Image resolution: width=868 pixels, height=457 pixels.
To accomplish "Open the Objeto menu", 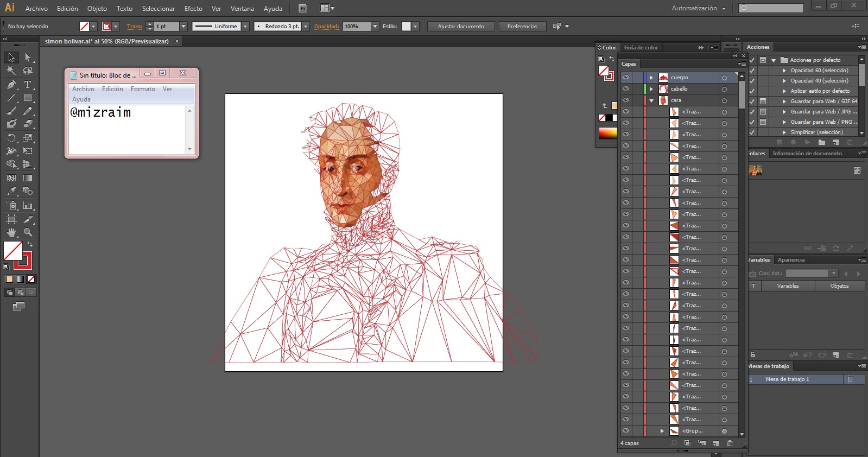I will (97, 9).
